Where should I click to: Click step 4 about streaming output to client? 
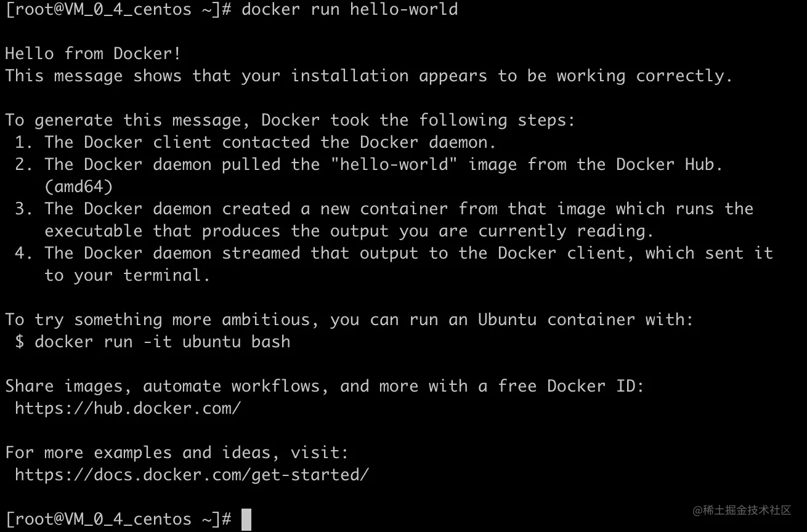click(x=394, y=253)
